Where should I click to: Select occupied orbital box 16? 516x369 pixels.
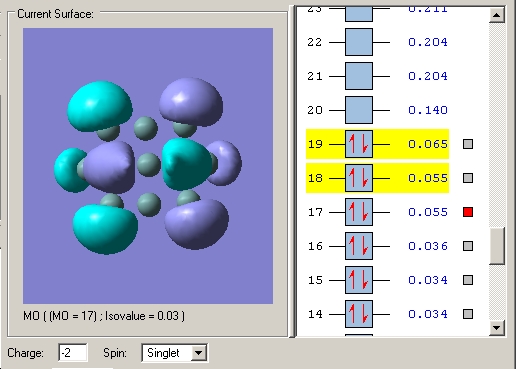tap(359, 246)
